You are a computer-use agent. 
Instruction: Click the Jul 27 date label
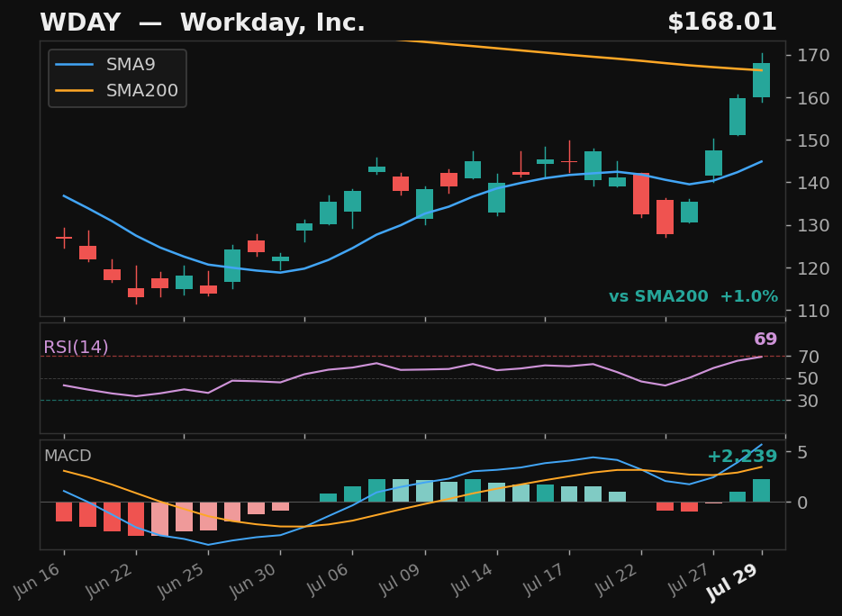[688, 580]
